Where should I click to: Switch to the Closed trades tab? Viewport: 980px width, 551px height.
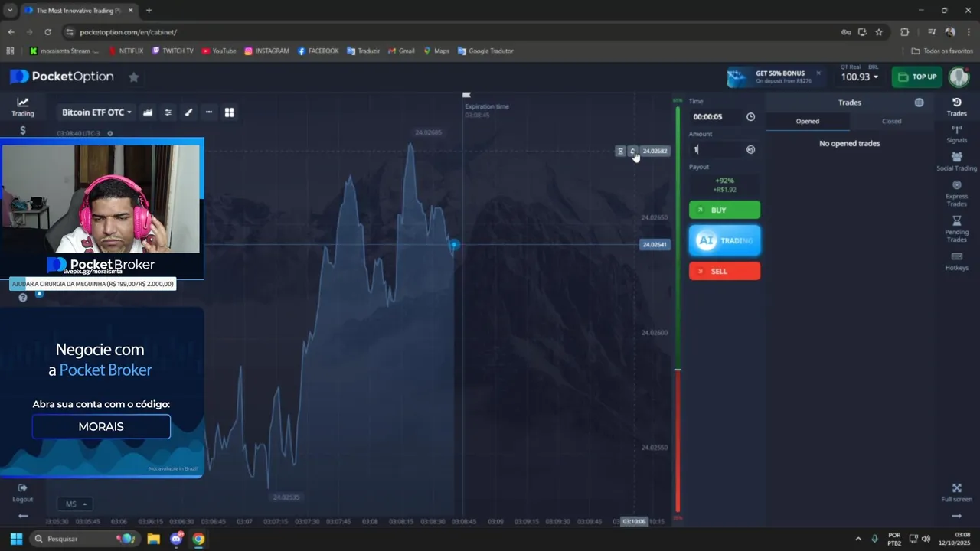pos(891,121)
